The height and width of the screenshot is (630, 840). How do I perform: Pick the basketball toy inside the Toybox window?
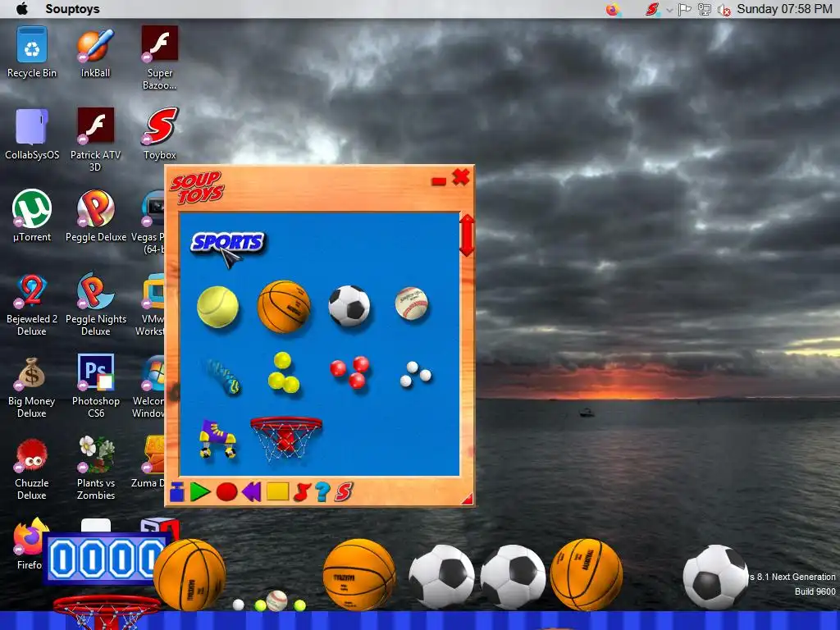(x=284, y=307)
